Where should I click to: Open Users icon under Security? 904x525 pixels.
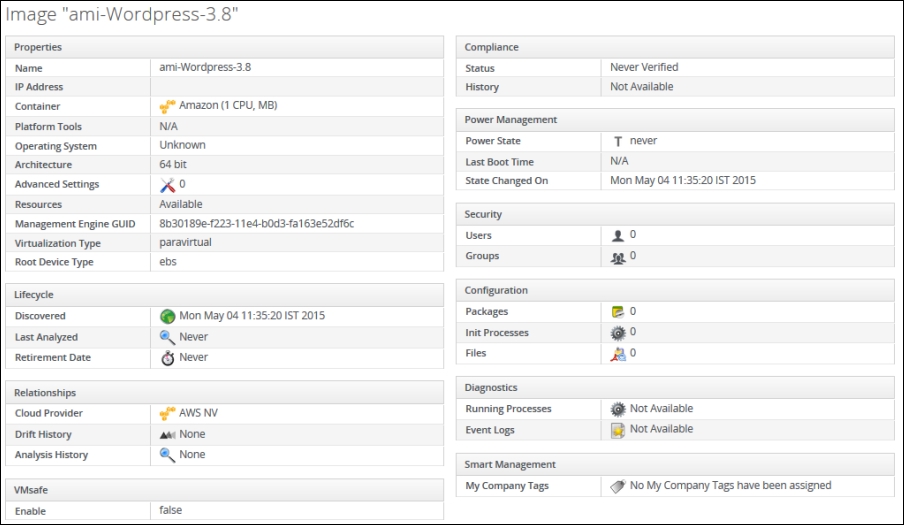click(617, 235)
